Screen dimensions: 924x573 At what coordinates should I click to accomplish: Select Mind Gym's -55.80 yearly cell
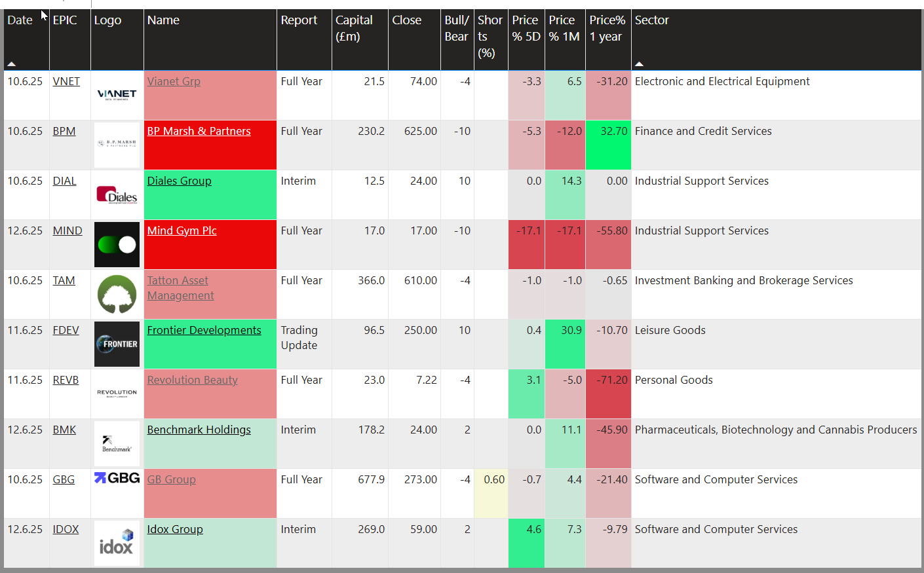click(x=608, y=244)
